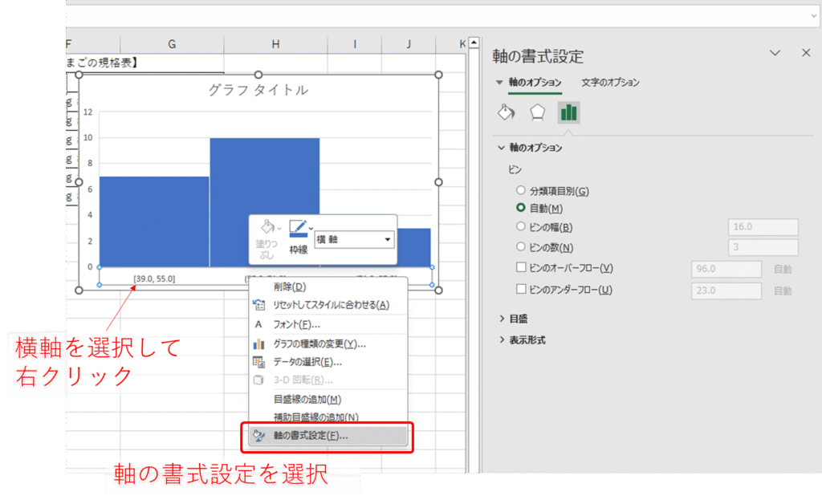Click the グラフ タイトル chart title

[x=258, y=90]
